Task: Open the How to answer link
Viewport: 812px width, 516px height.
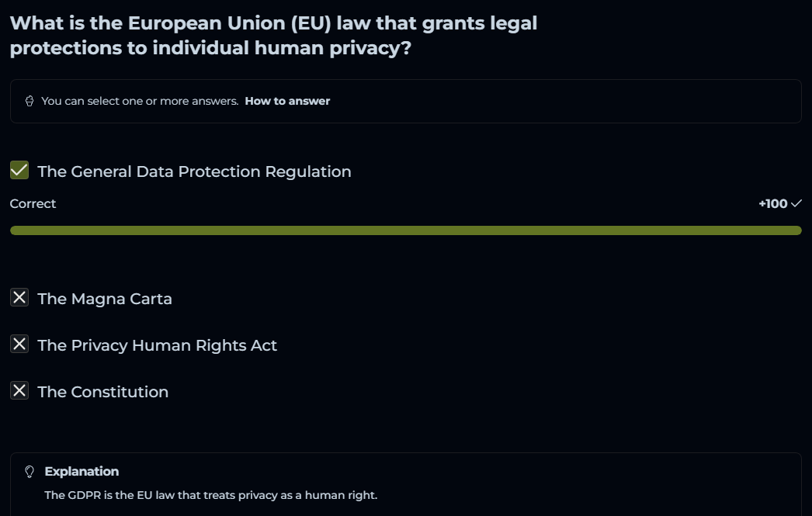Action: [x=287, y=101]
